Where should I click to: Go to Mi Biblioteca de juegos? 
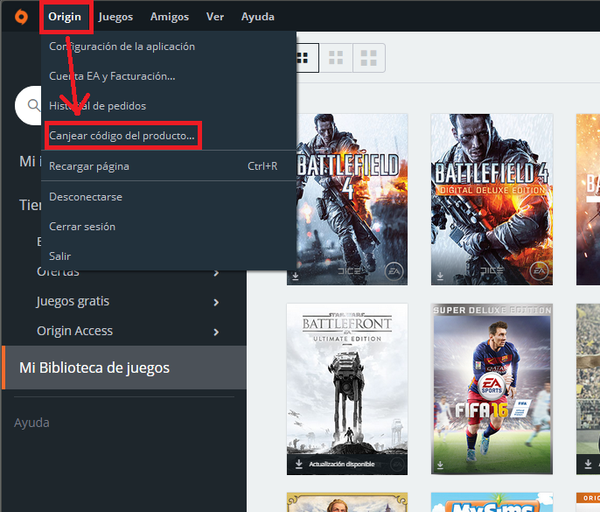point(124,368)
